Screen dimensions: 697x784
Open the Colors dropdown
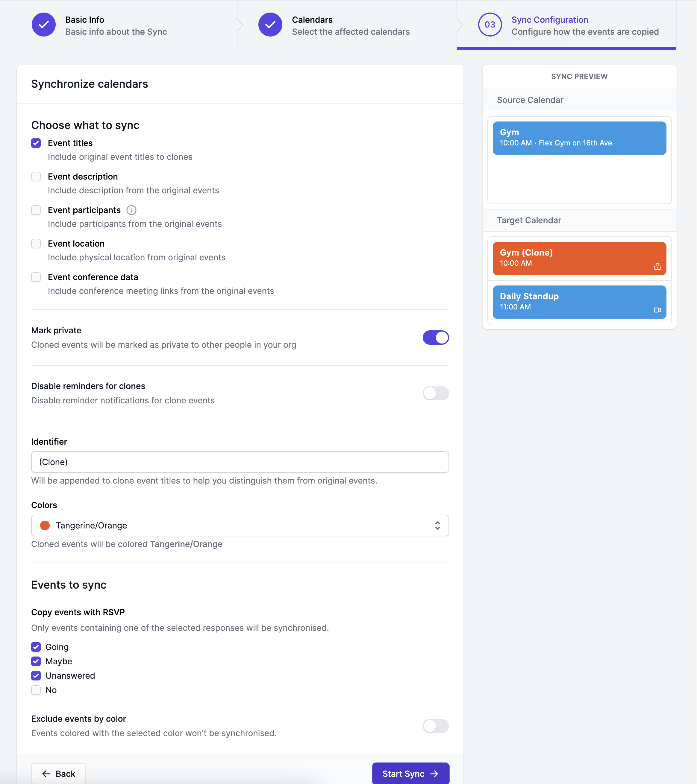tap(240, 525)
